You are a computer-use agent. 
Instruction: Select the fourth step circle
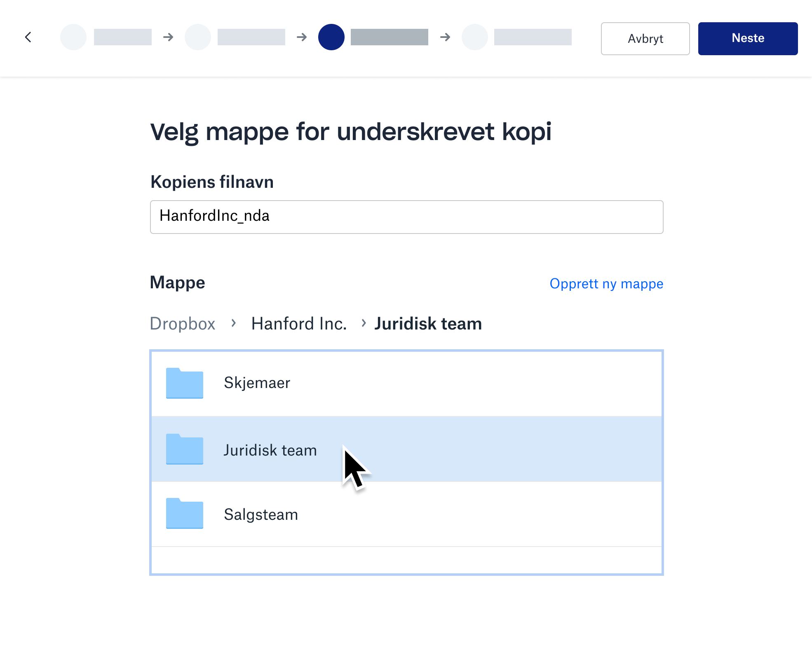coord(475,37)
